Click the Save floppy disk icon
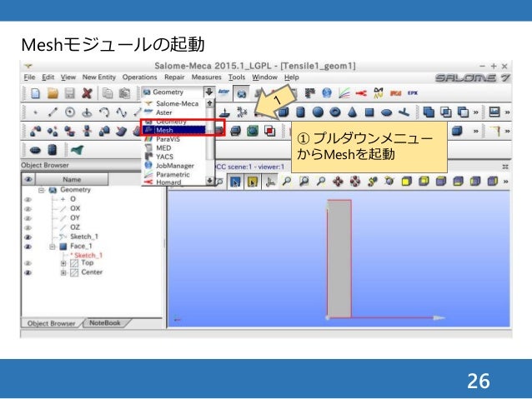The height and width of the screenshot is (399, 532). tap(70, 93)
